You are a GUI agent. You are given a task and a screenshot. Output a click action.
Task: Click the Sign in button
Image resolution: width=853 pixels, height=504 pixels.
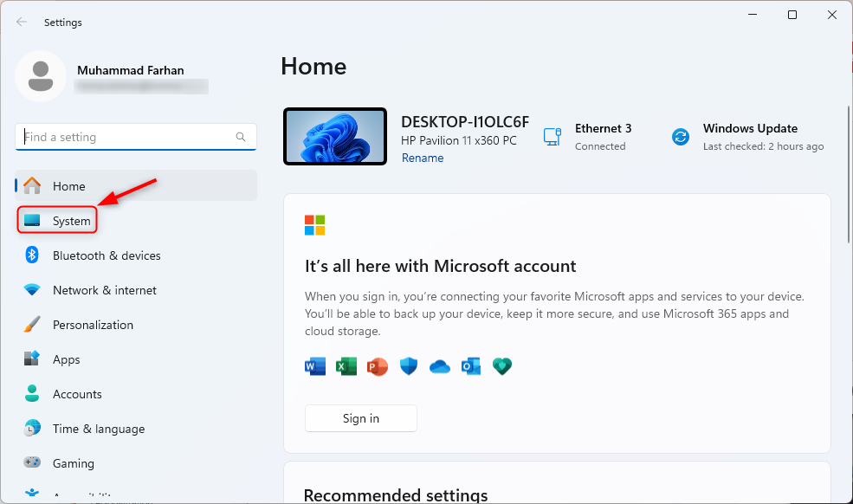[x=360, y=418]
